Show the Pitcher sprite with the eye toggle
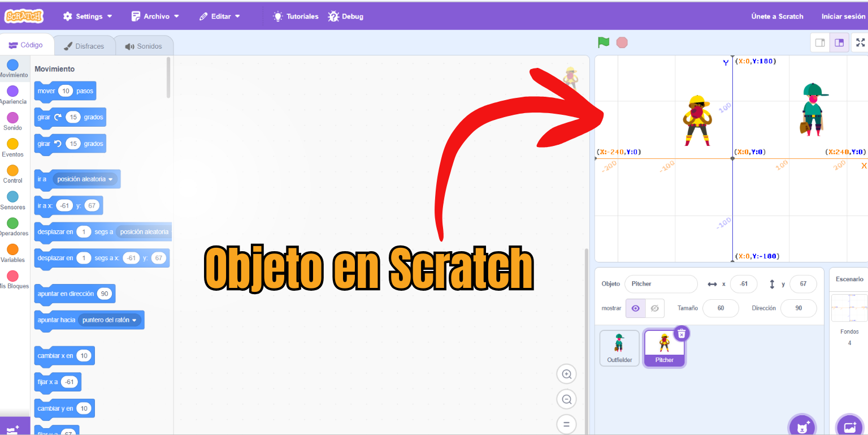Screen dimensions: 868x435 pyautogui.click(x=635, y=308)
